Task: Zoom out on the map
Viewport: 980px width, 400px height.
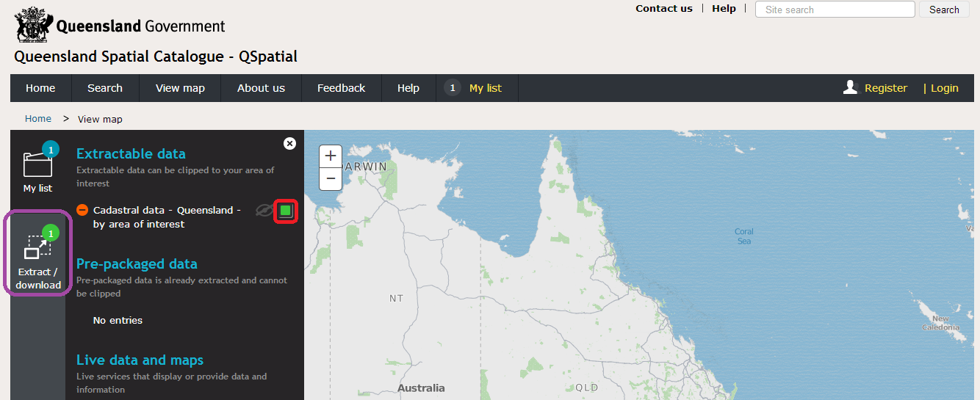Action: [331, 178]
